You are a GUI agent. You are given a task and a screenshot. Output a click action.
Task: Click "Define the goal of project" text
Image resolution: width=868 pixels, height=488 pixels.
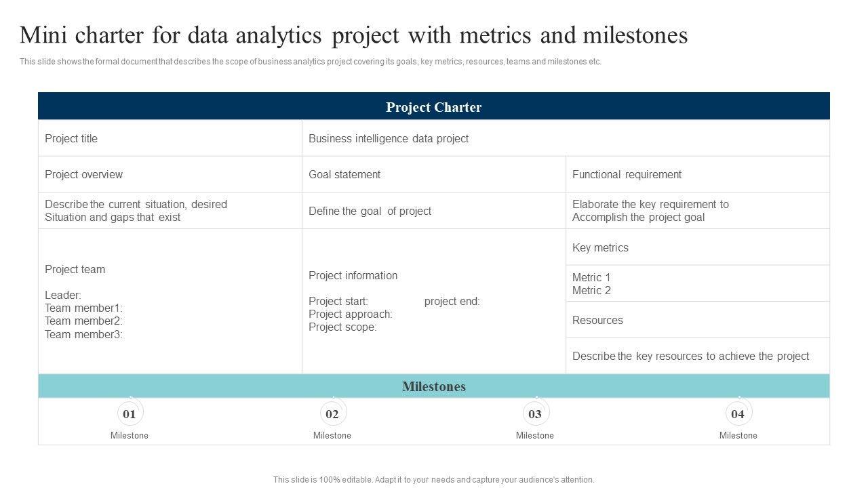pyautogui.click(x=370, y=211)
